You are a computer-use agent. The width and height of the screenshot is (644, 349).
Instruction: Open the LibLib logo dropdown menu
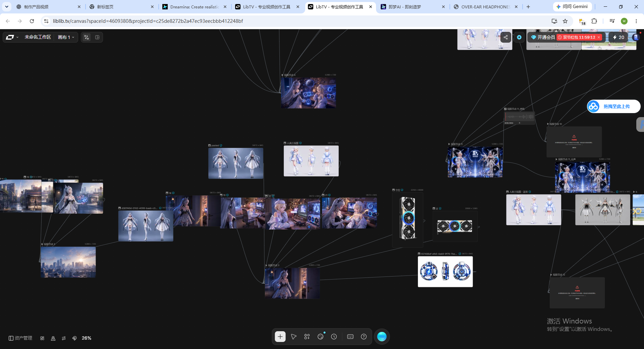(12, 37)
